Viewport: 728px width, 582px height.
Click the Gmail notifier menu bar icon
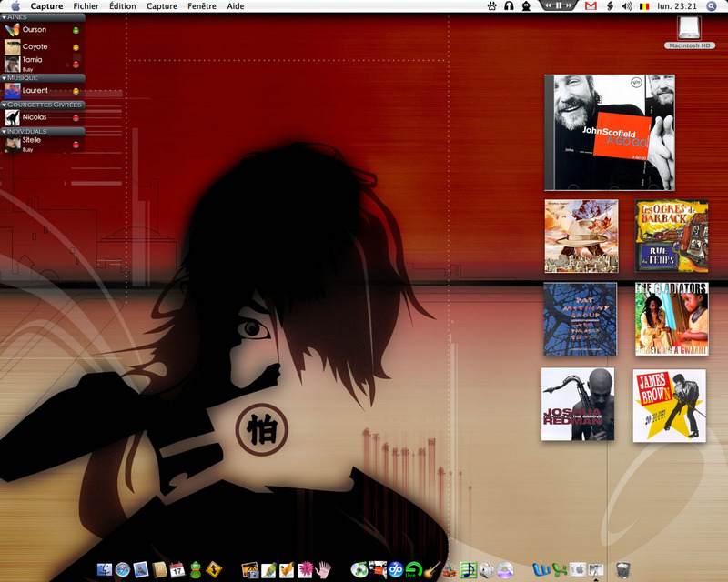coord(591,6)
